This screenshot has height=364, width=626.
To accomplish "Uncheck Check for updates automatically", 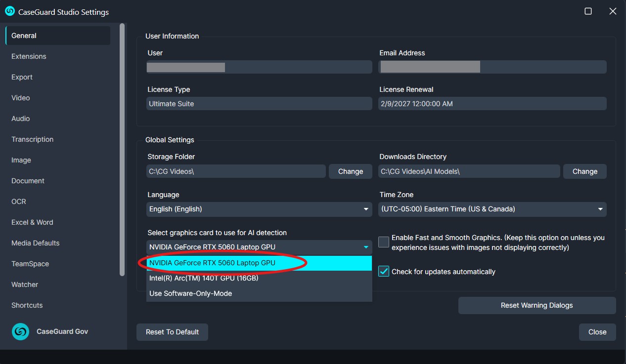I will pos(384,271).
